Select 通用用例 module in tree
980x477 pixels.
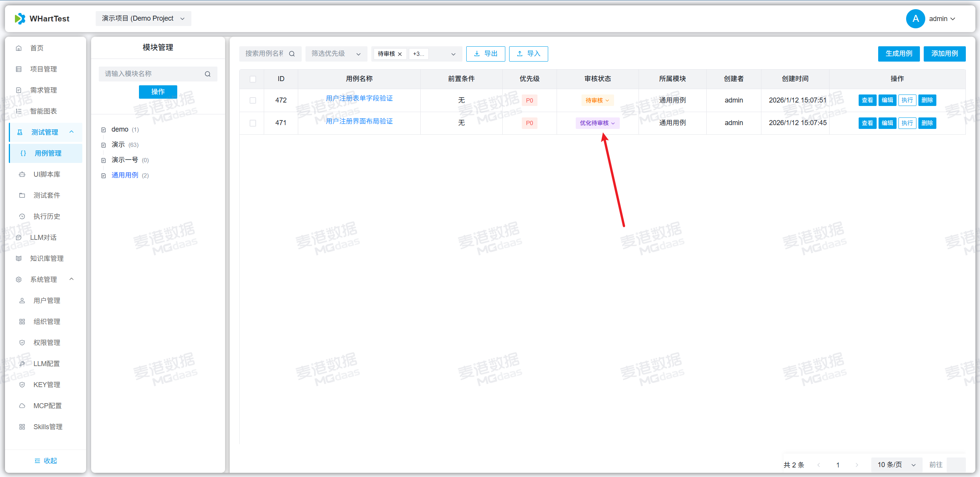coord(125,176)
